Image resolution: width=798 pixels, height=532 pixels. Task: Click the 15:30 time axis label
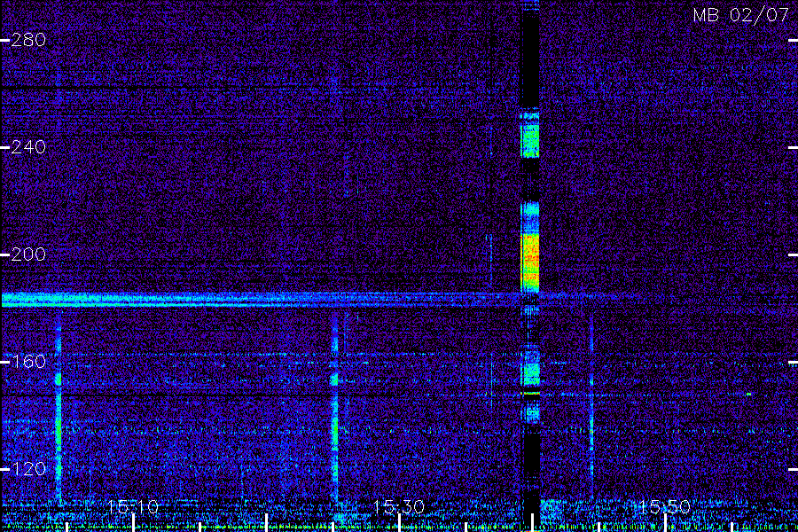tap(399, 506)
